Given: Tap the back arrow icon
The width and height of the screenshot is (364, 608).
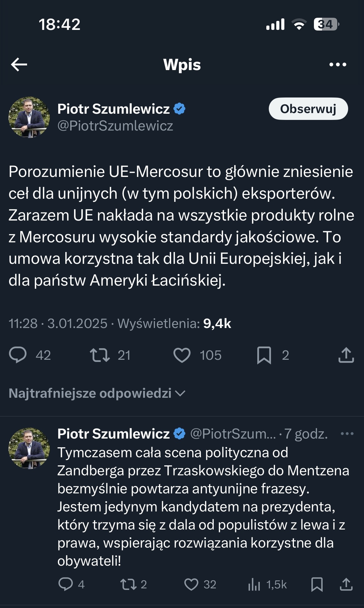Looking at the screenshot, I should 19,64.
